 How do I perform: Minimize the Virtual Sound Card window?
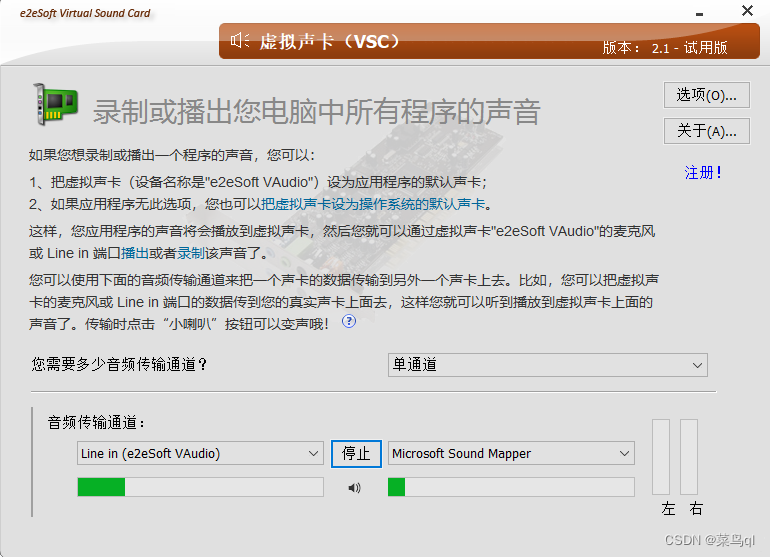[699, 14]
